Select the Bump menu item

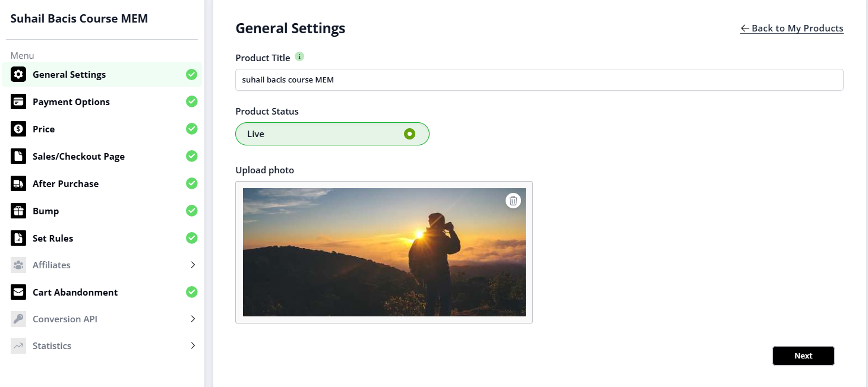click(102, 211)
